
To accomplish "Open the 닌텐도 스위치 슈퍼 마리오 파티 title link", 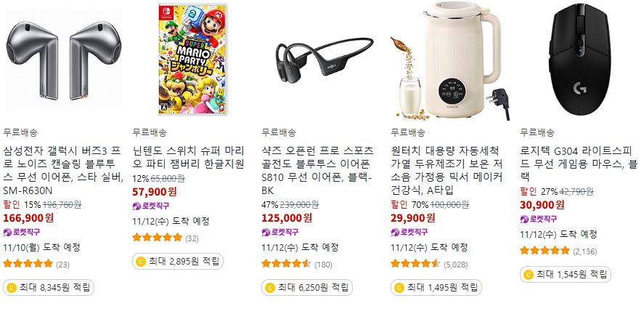I will tap(189, 157).
